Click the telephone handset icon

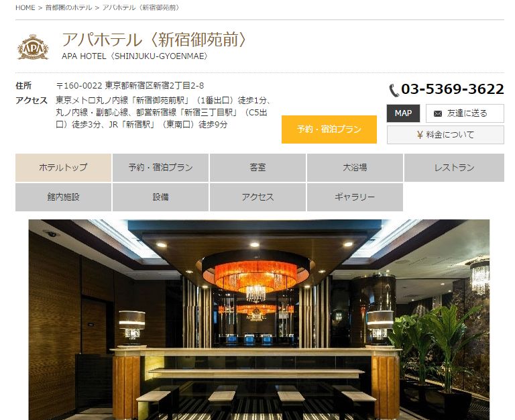click(x=394, y=90)
